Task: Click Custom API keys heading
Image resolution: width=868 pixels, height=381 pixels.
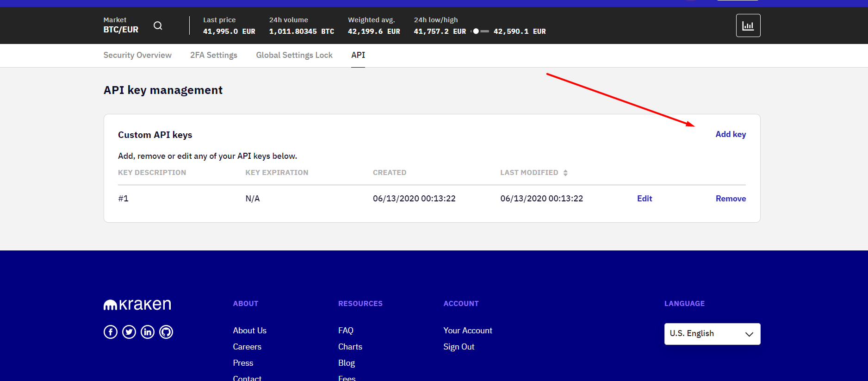Action: 155,135
